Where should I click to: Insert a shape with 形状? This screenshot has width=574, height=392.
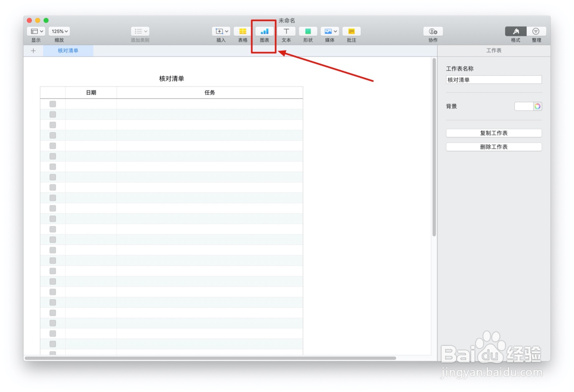point(308,31)
